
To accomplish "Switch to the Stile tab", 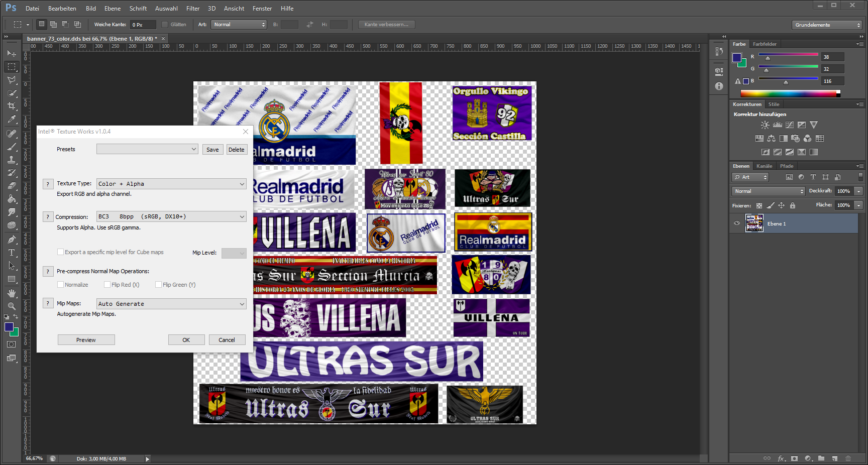I will click(x=774, y=104).
